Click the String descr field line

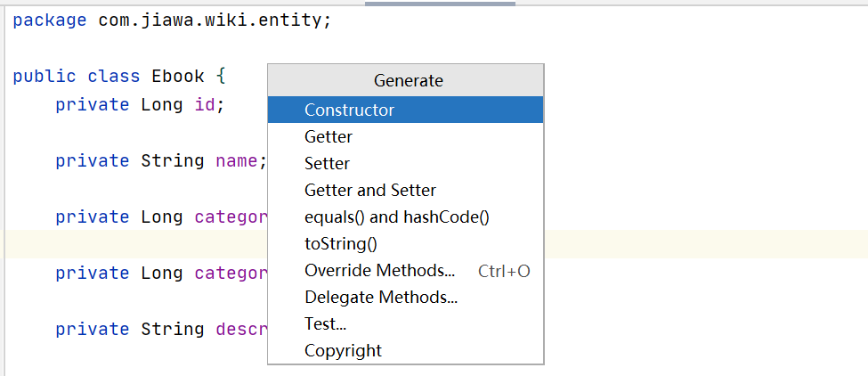(161, 329)
